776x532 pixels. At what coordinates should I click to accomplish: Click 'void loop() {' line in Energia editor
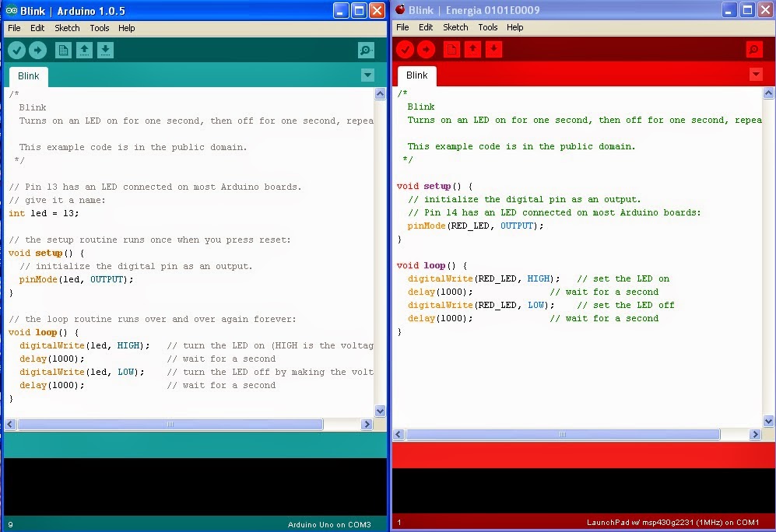pos(432,265)
